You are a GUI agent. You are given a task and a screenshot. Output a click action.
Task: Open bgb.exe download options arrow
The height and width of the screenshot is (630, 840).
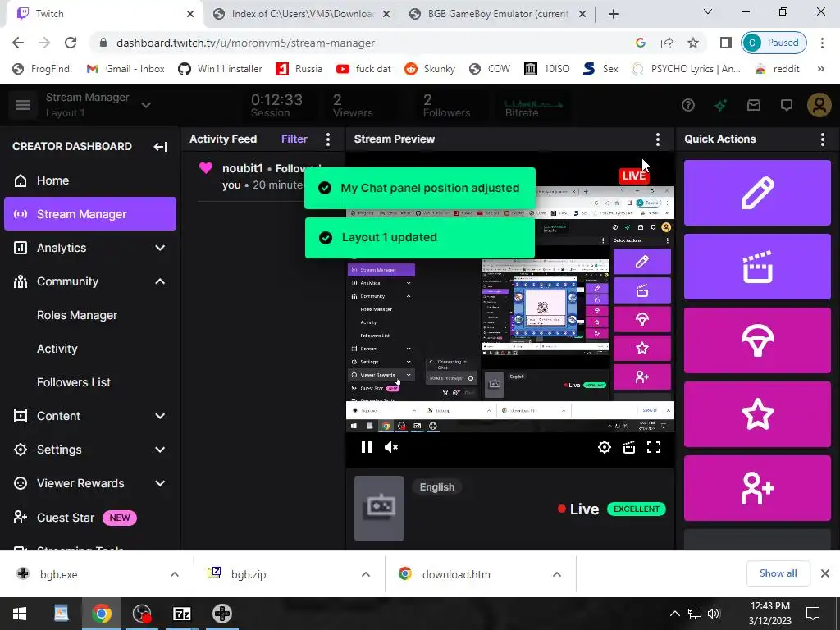point(175,574)
